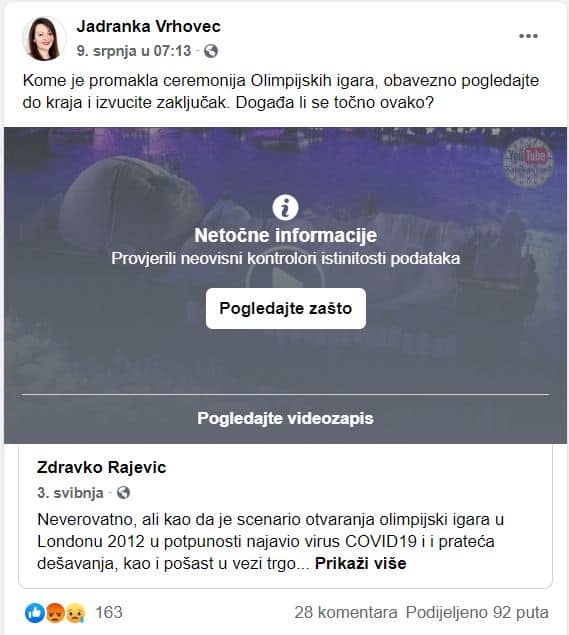Open Jadranka Vrhovec's profile picture
Image resolution: width=569 pixels, height=635 pixels.
(x=44, y=39)
